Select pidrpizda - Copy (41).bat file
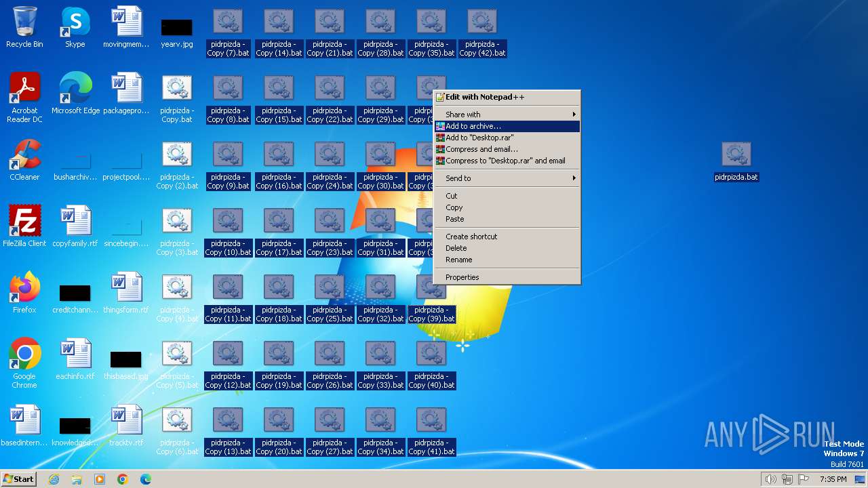Screen dimensions: 868x488 pos(431,431)
